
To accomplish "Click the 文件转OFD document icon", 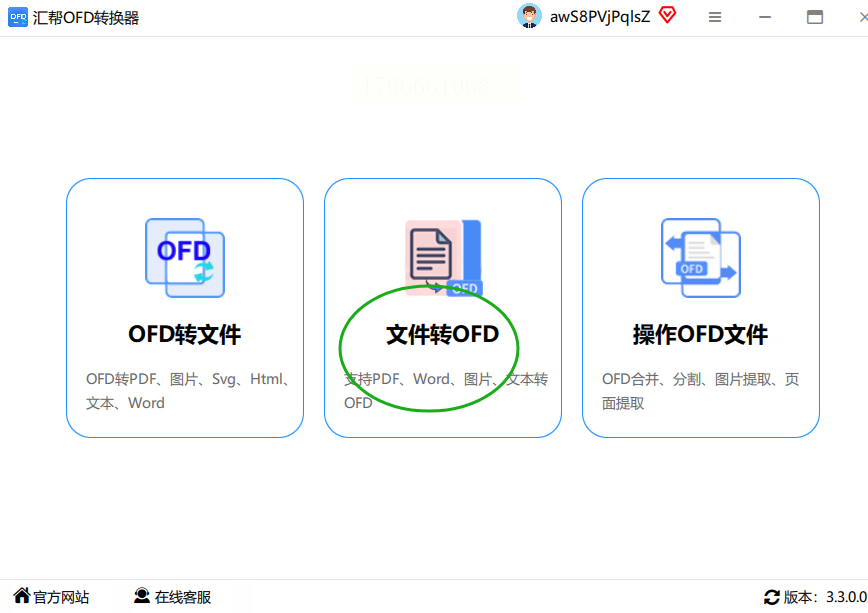I will point(443,257).
